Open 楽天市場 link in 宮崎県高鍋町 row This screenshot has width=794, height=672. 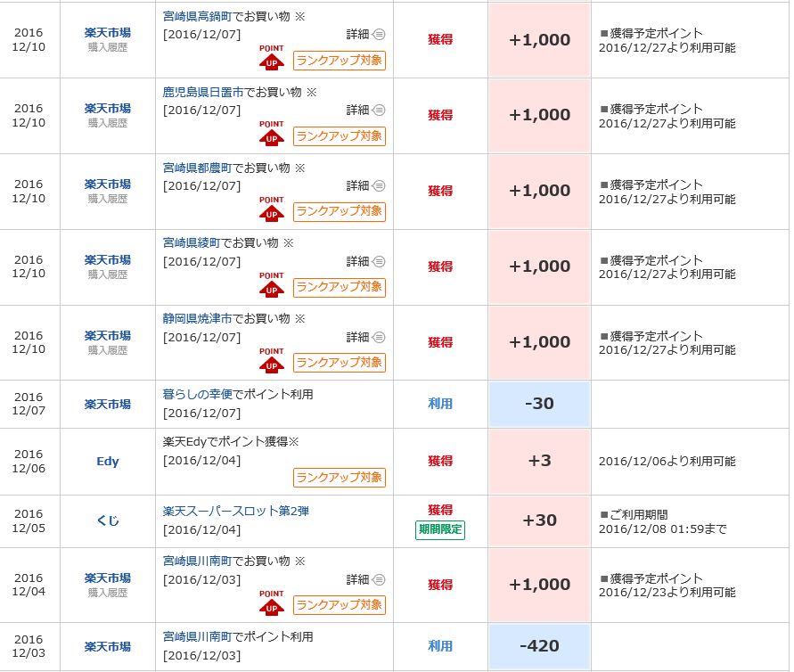tap(107, 33)
